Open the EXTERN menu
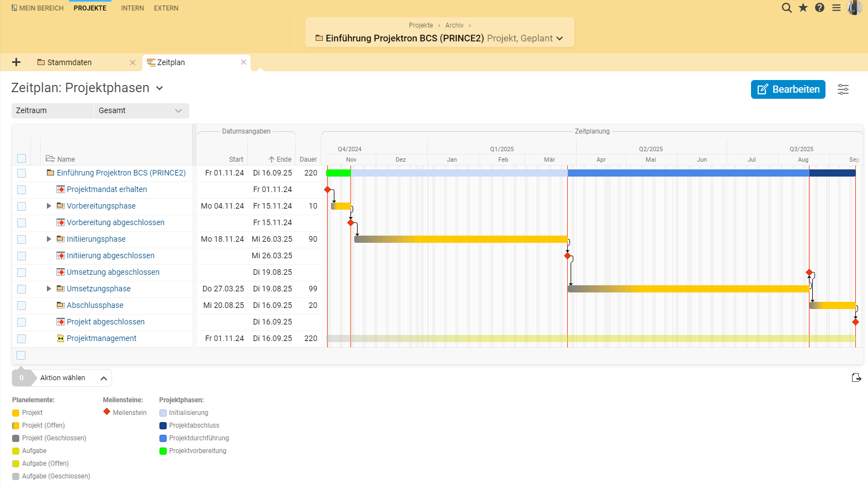Image resolution: width=868 pixels, height=490 pixels. [166, 8]
